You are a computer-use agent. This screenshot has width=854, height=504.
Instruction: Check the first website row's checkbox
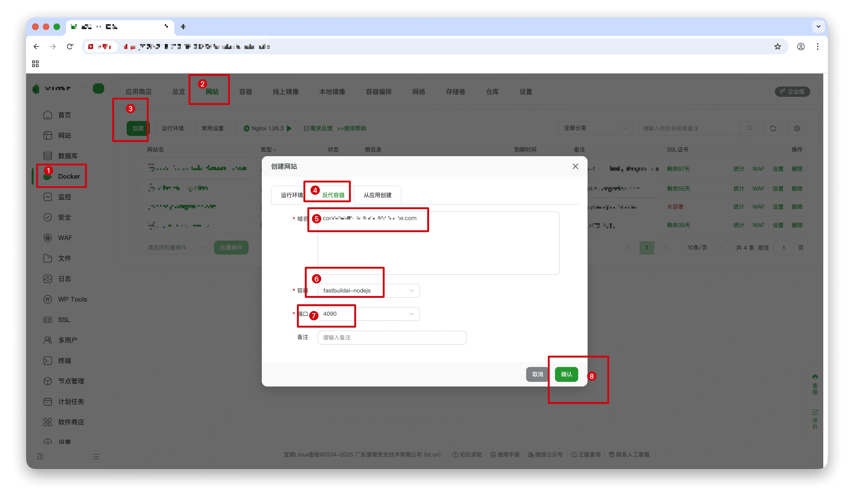click(134, 168)
